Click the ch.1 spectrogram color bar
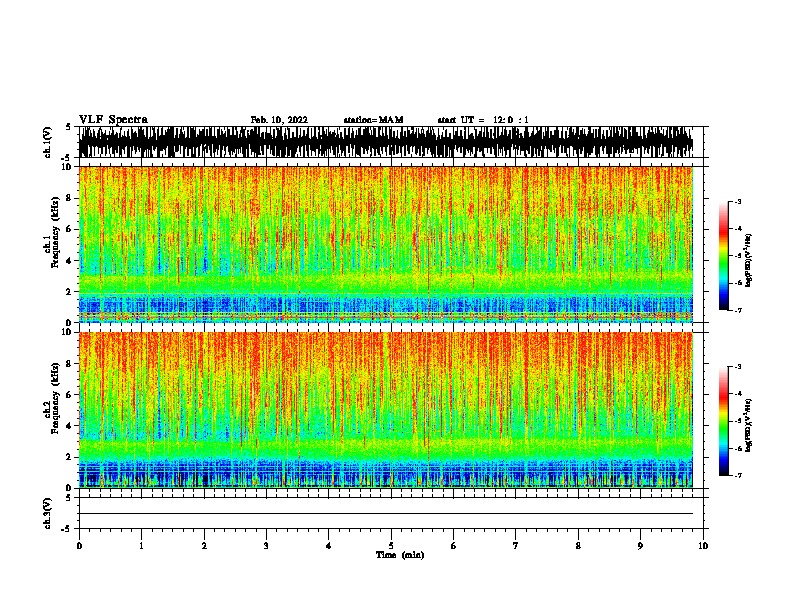Screen dimensions: 792x612 pyautogui.click(x=724, y=256)
